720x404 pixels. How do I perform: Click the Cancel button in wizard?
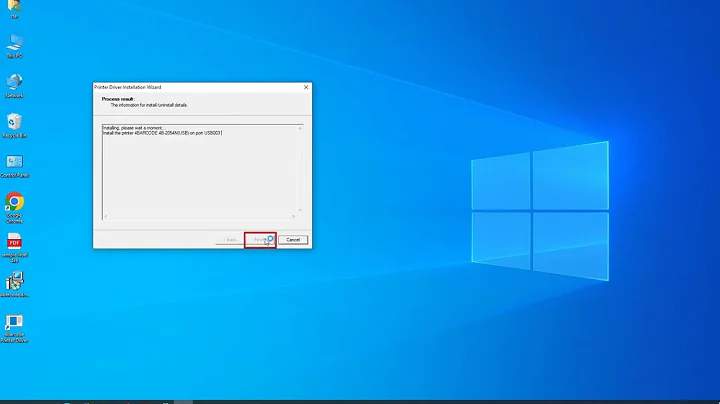[293, 240]
